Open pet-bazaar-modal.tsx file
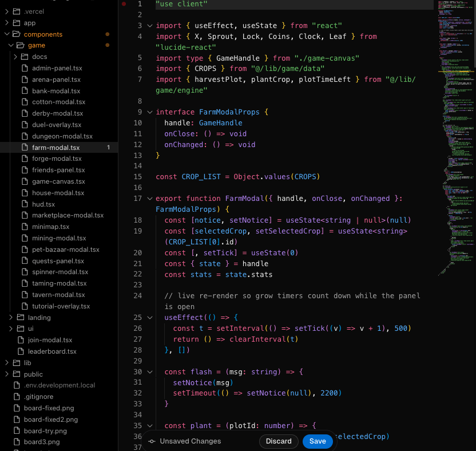The width and height of the screenshot is (476, 451). click(x=66, y=250)
